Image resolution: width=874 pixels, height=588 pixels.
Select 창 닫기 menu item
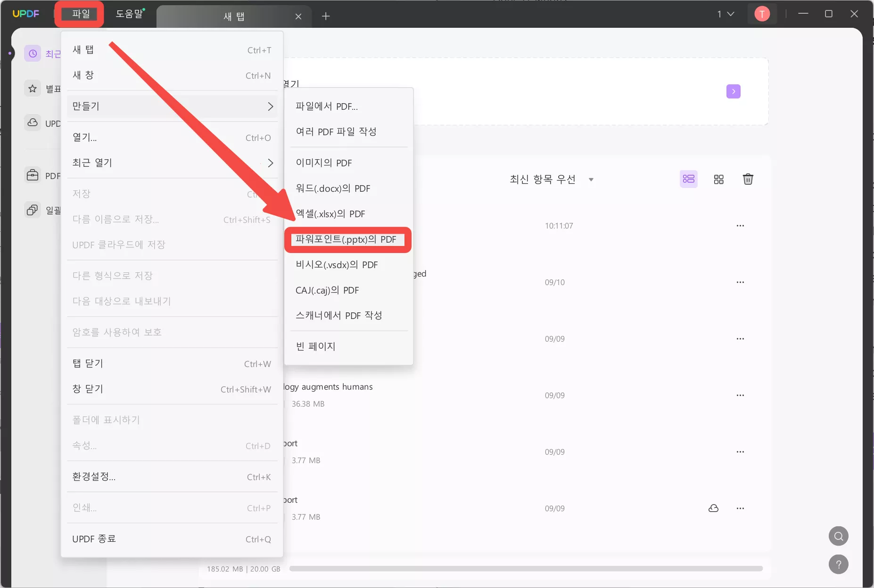pos(172,389)
